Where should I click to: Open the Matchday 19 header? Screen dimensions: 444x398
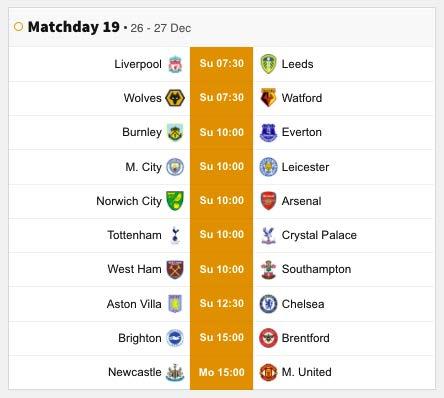click(73, 27)
